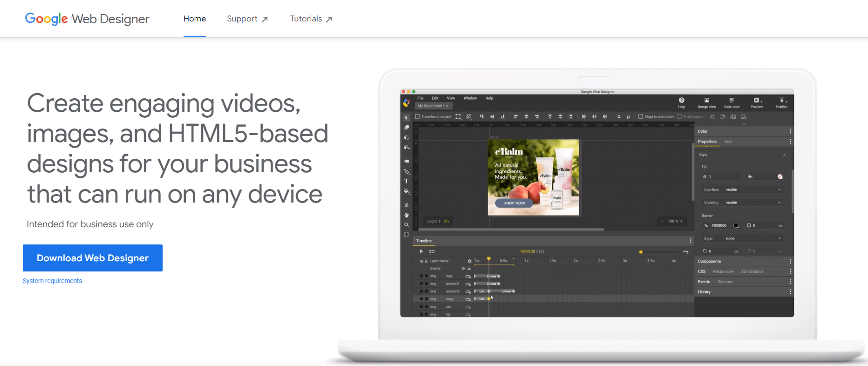Click the border color black swatch
Screen dimensions: 868x366
click(x=736, y=225)
